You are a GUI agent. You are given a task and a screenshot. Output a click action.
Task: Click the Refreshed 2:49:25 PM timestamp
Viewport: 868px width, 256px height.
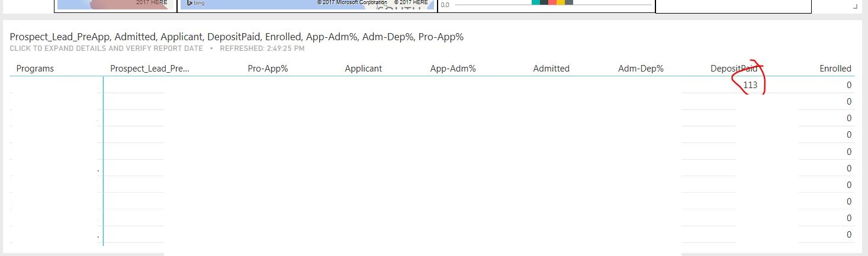[x=262, y=48]
